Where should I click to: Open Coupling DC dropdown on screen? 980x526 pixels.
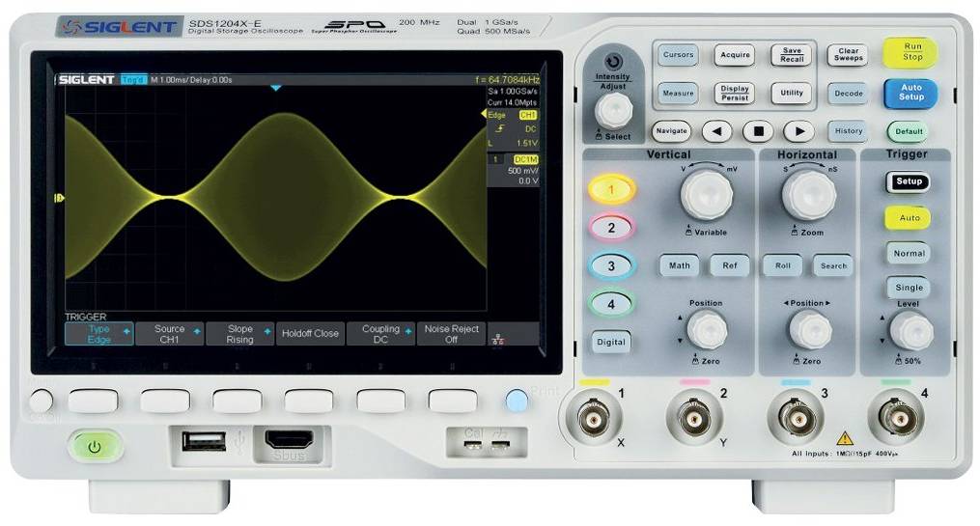[x=381, y=334]
